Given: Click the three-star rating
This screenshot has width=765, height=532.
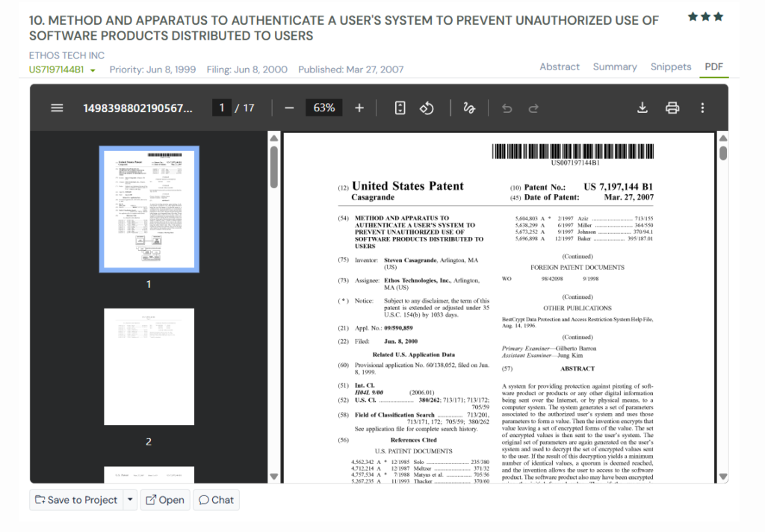Looking at the screenshot, I should 705,16.
